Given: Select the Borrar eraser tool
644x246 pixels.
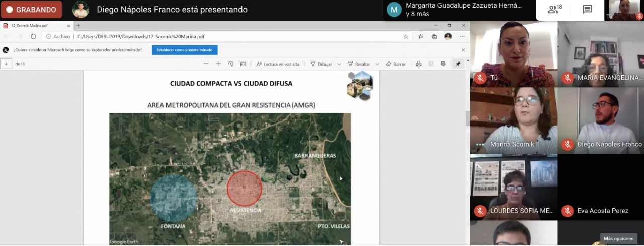Looking at the screenshot, I should coord(395,64).
